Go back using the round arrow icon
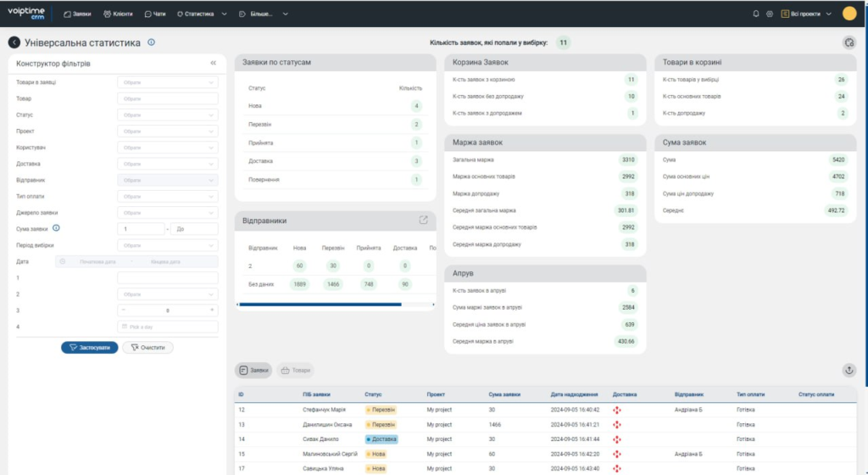 click(14, 42)
